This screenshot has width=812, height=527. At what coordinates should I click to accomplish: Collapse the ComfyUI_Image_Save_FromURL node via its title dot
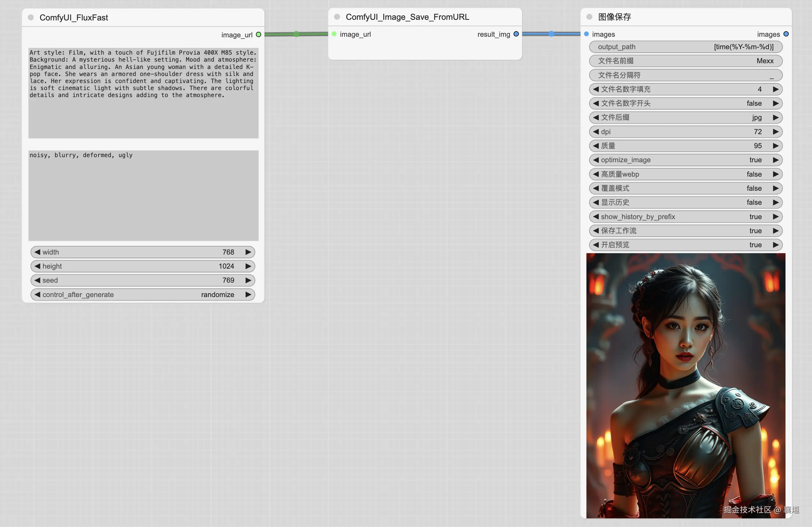tap(337, 17)
